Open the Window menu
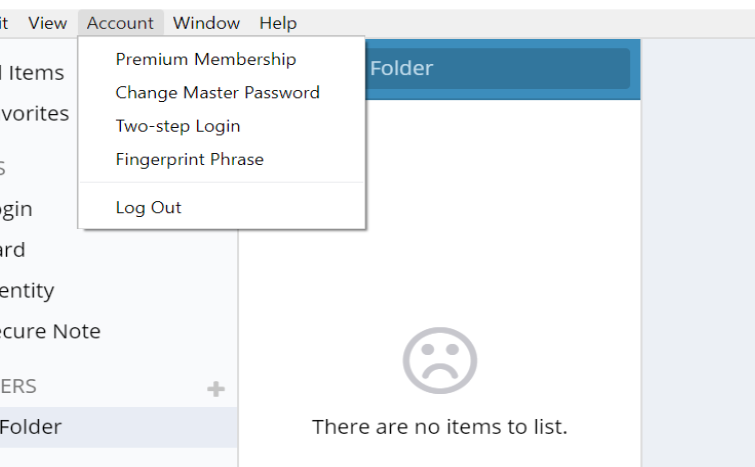This screenshot has width=755, height=467. pos(206,23)
